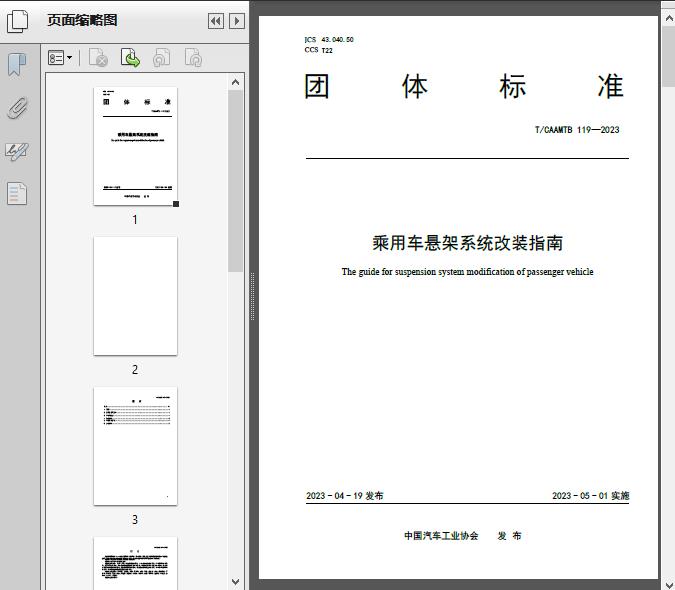Click the insert page green arrow icon
This screenshot has width=675, height=590.
(x=130, y=59)
